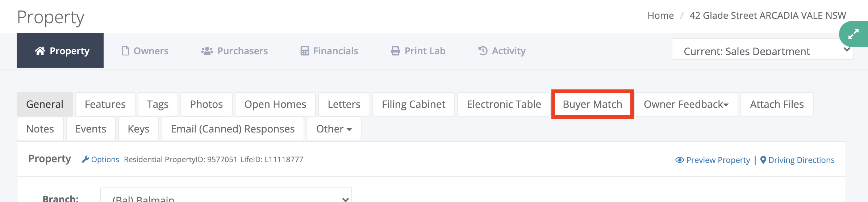
Task: Expand the Current: Sales Department dropdown
Action: pyautogui.click(x=762, y=50)
